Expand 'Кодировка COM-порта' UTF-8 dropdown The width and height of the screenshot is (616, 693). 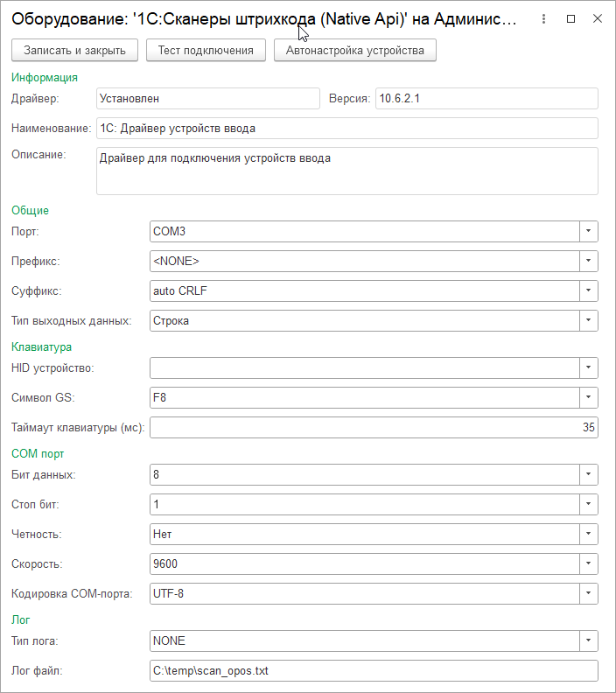589,593
